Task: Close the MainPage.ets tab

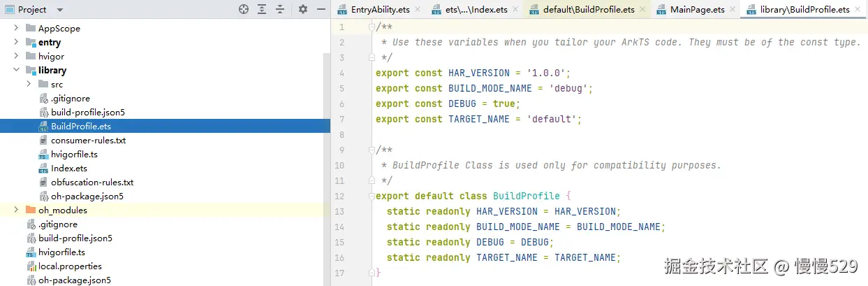Action: tap(732, 9)
